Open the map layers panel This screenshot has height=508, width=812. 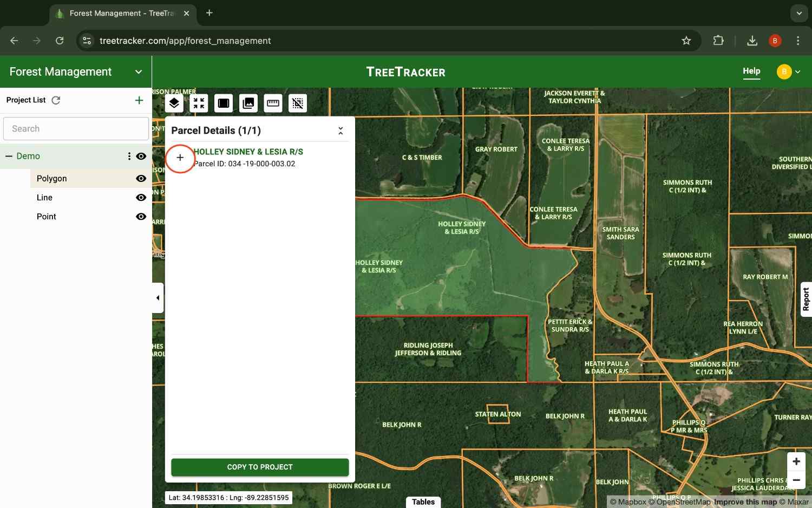coord(174,103)
